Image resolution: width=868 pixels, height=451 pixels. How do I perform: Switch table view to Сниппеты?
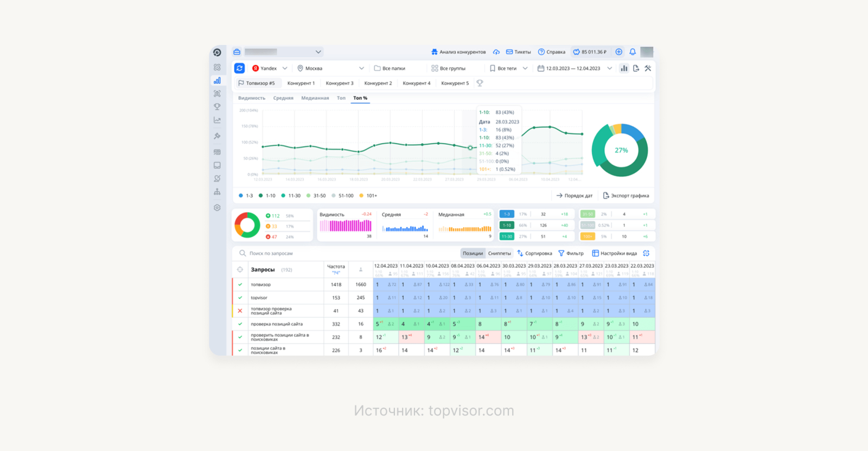click(499, 253)
